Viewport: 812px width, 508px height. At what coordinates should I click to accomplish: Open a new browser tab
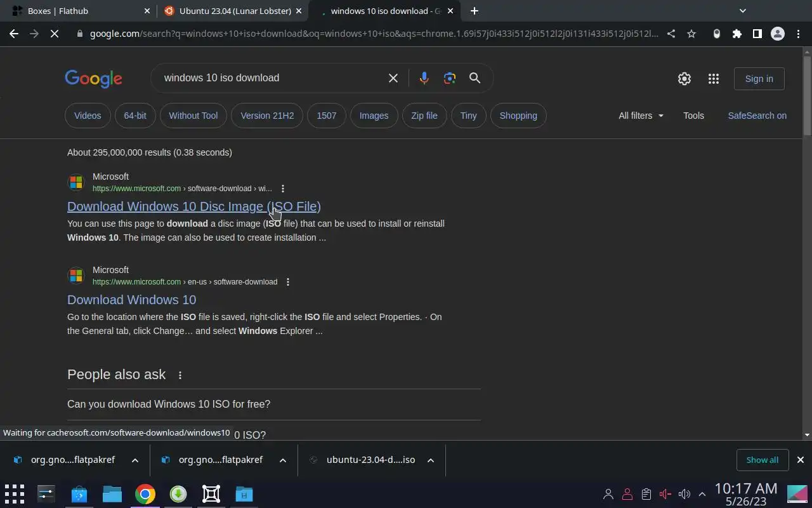[474, 11]
